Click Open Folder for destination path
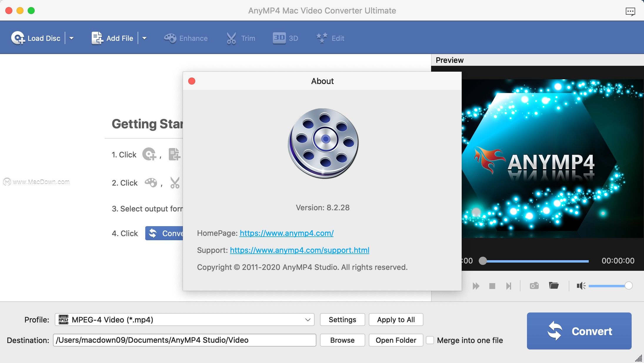Viewport: 644px width, 363px height. 396,340
